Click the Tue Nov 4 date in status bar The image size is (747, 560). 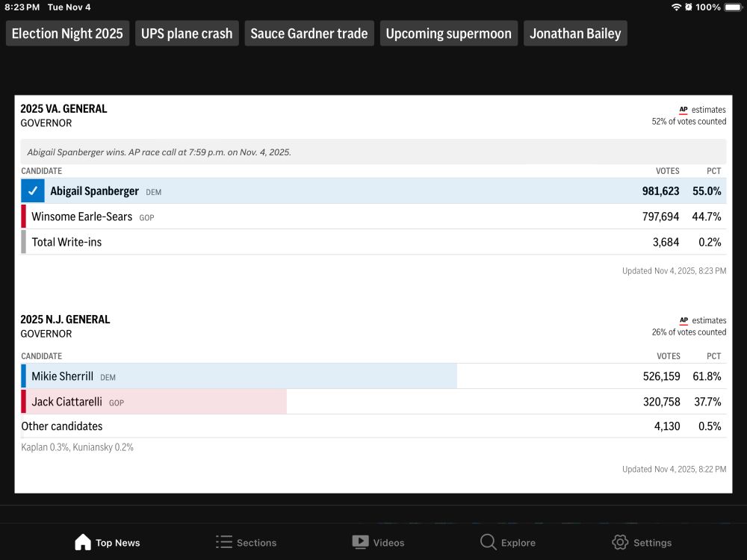click(x=69, y=7)
